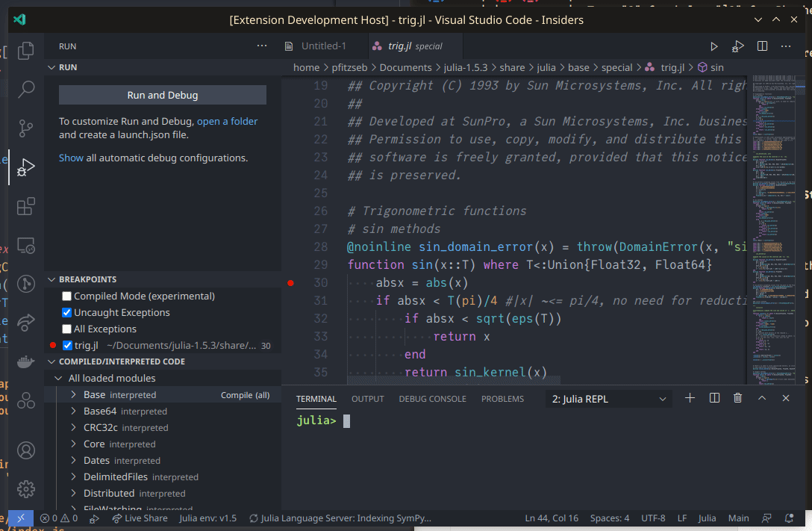Click Live Share in status bar
Image resolution: width=812 pixels, height=531 pixels.
pos(140,518)
